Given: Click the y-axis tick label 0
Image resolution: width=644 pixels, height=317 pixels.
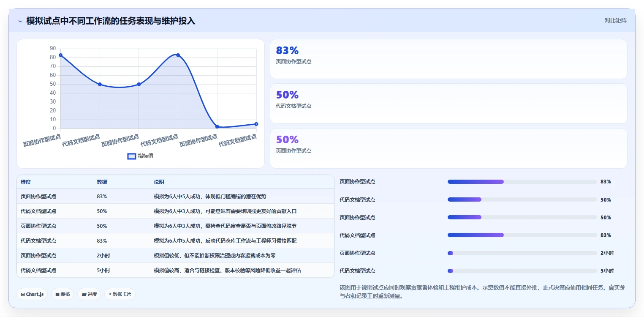Looking at the screenshot, I should [x=54, y=128].
